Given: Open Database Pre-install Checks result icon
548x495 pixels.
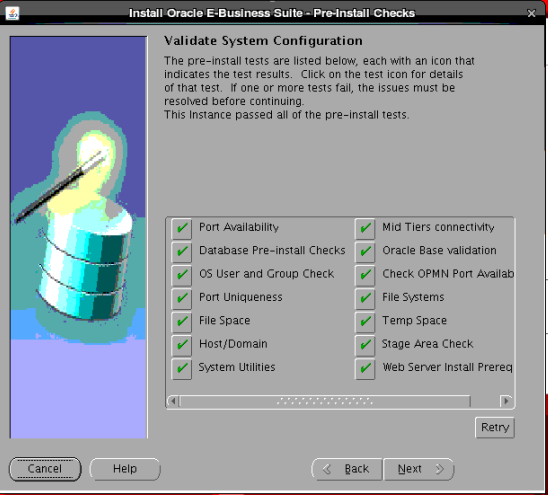Looking at the screenshot, I should [x=181, y=252].
